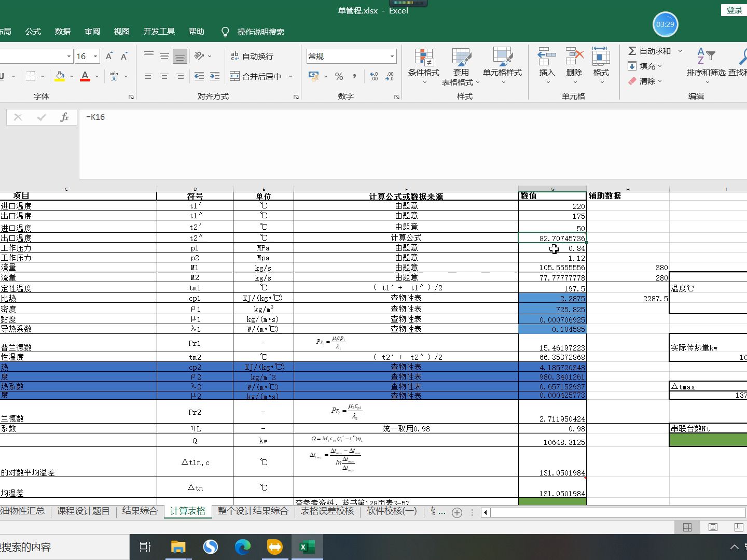Screen dimensions: 747x560
Task: Open the 帮助 ribbon tab
Action: coord(197,32)
